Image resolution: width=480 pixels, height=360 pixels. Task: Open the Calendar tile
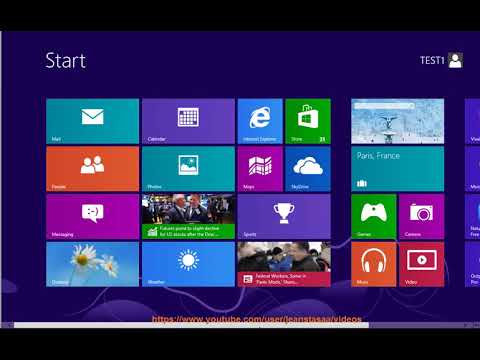pyautogui.click(x=188, y=121)
